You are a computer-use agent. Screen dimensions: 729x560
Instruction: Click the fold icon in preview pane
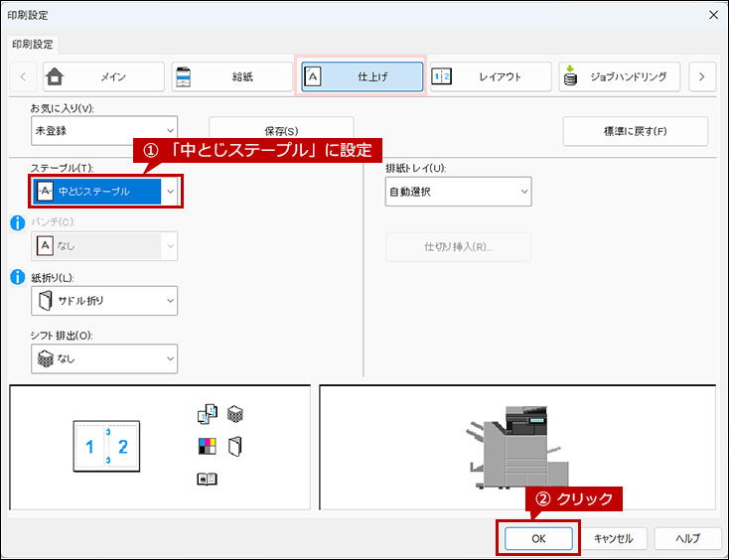click(x=235, y=447)
